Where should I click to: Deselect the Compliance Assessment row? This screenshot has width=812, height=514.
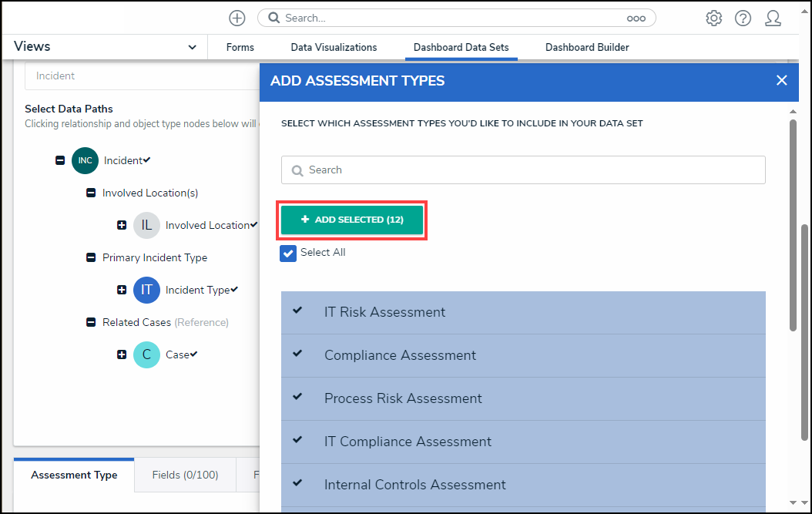click(523, 355)
